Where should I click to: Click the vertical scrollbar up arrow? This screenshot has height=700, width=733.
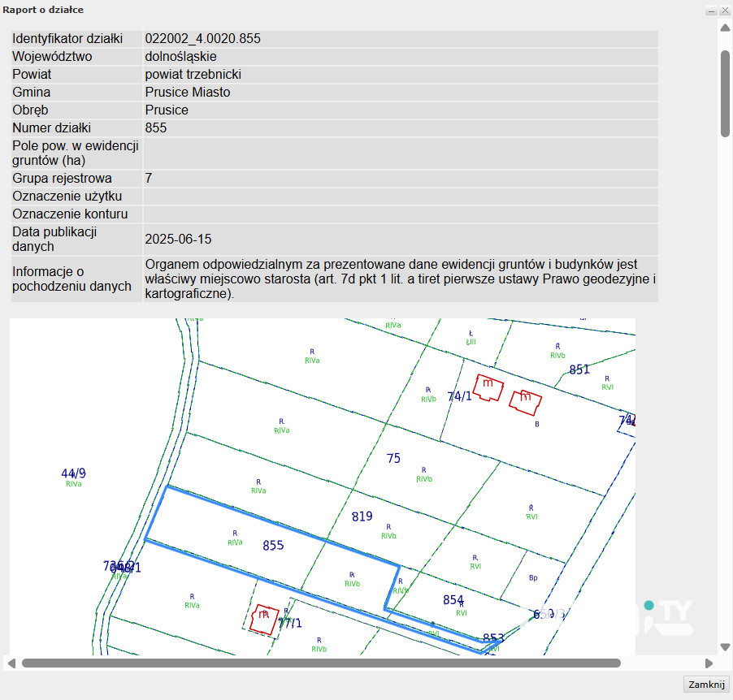pos(725,28)
